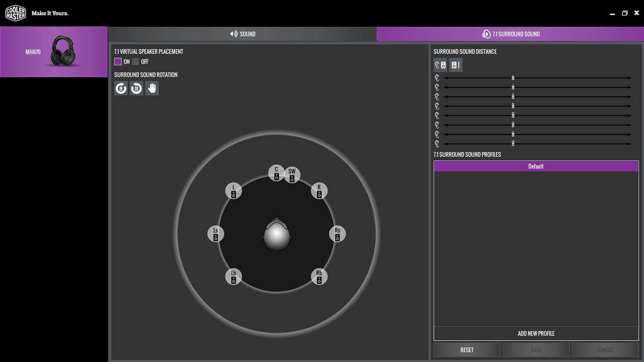Select the Default surround sound profile
Viewport: 644px width, 362px height.
(536, 167)
